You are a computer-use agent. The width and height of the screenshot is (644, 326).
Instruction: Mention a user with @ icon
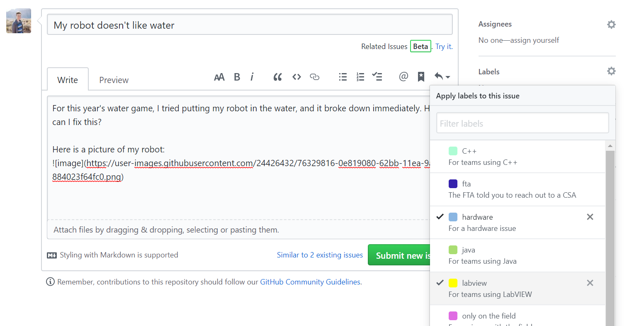pos(403,76)
